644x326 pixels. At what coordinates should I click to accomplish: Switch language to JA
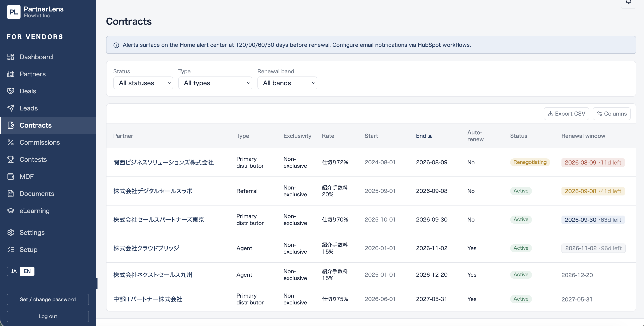[x=14, y=271]
